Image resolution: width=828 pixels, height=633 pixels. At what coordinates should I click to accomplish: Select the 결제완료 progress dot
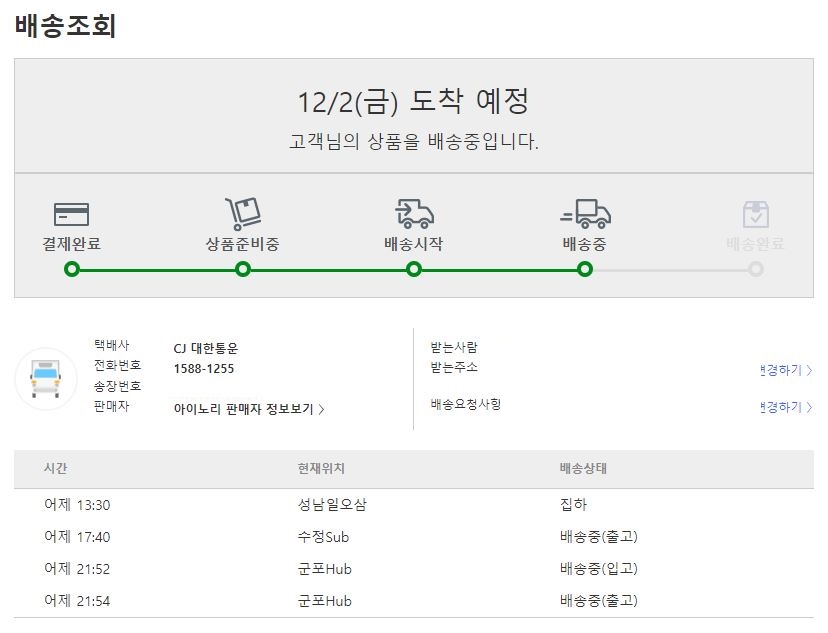(x=72, y=269)
